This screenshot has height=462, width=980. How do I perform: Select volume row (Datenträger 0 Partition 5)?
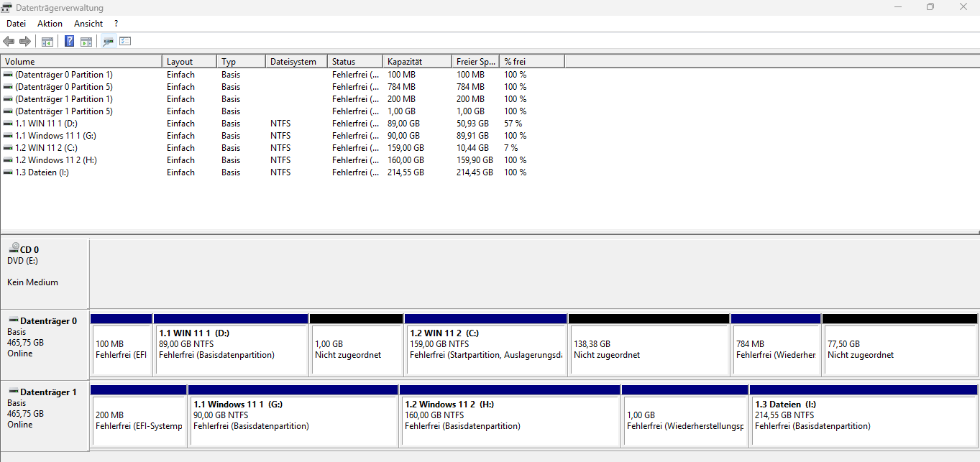[283, 87]
